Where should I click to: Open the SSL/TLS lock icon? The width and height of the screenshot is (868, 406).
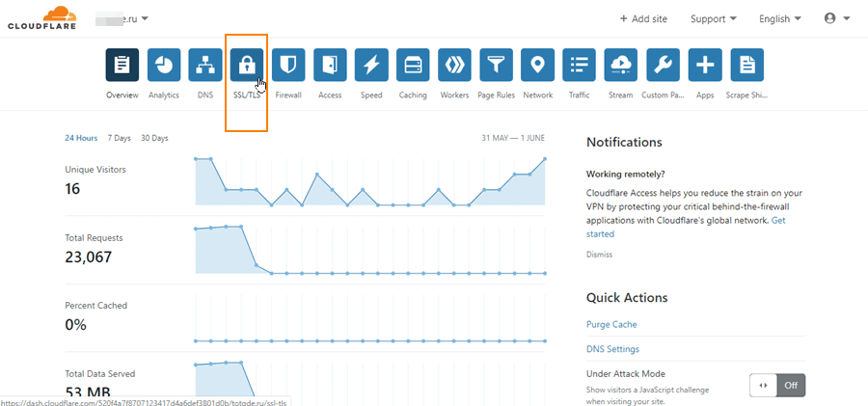pos(247,66)
